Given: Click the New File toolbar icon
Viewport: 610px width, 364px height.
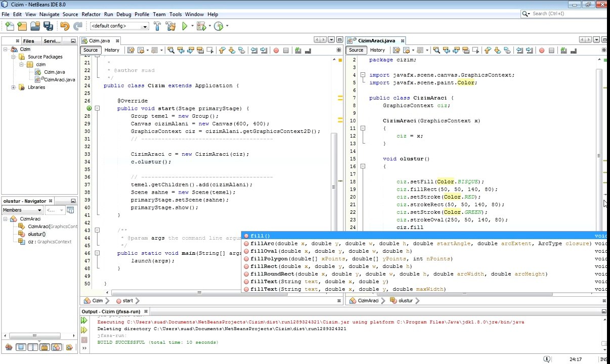Looking at the screenshot, I should (9, 26).
